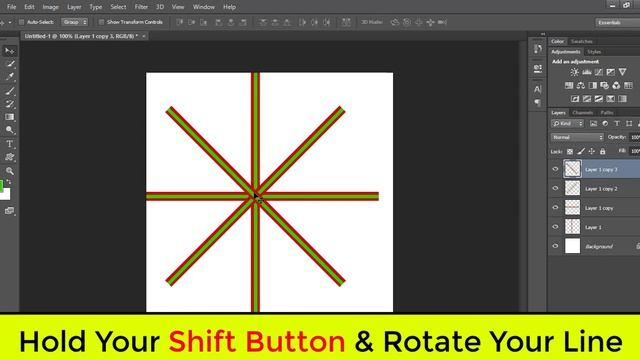Open the Normal blend mode dropdown
640x360 pixels.
coord(577,138)
